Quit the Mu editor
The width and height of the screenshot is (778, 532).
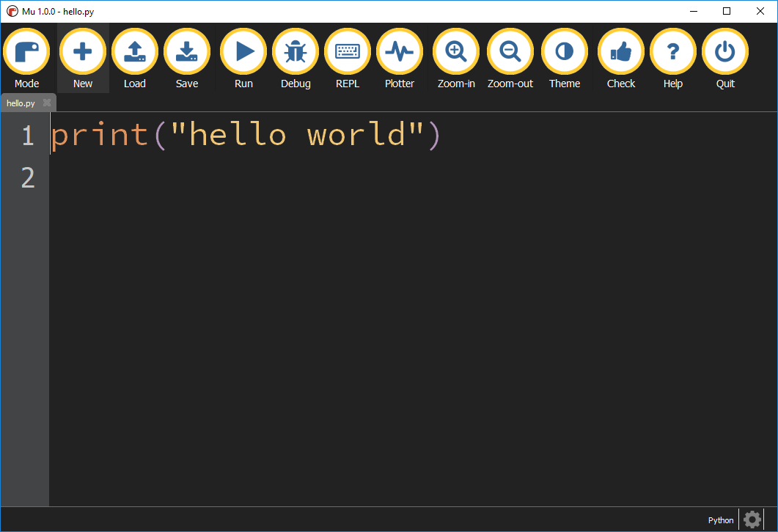coord(724,51)
